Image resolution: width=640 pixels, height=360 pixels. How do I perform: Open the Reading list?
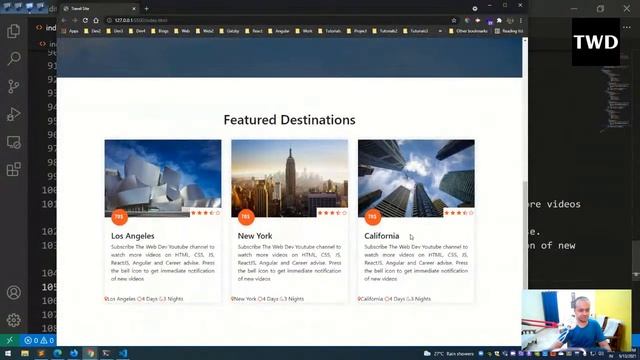click(x=509, y=31)
